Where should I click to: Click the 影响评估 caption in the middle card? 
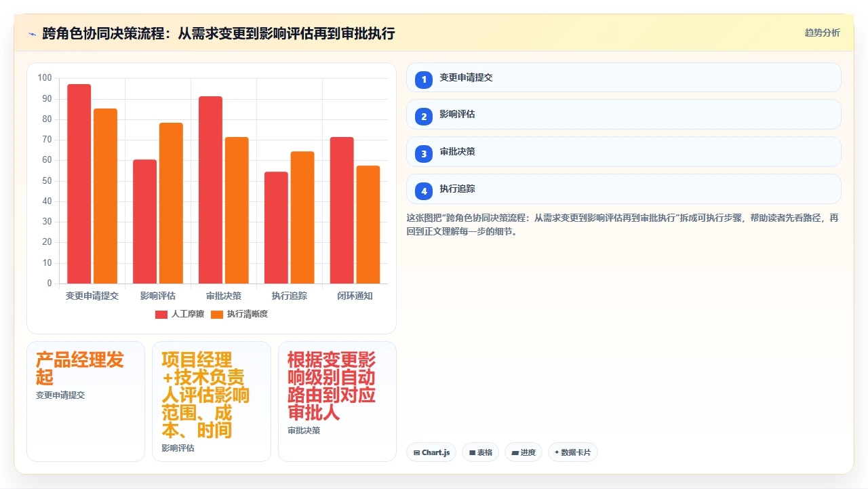(178, 448)
